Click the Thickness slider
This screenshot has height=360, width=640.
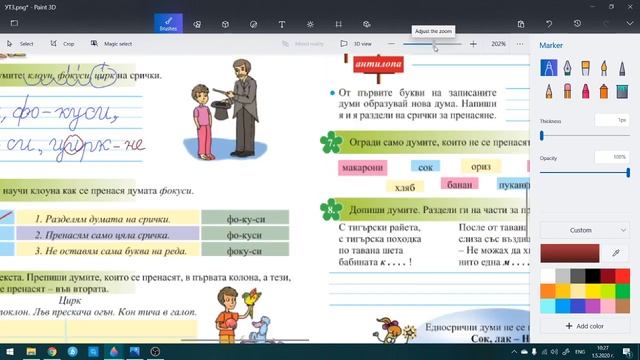pyautogui.click(x=584, y=136)
